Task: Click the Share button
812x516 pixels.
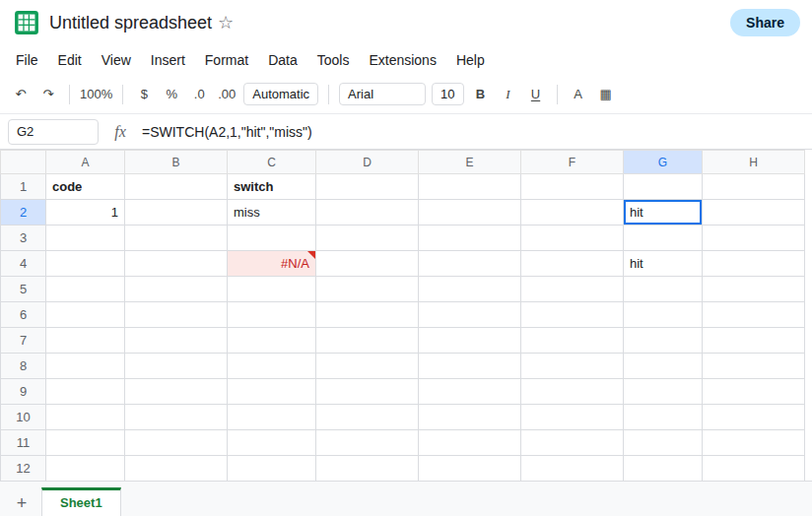Action: (x=765, y=23)
